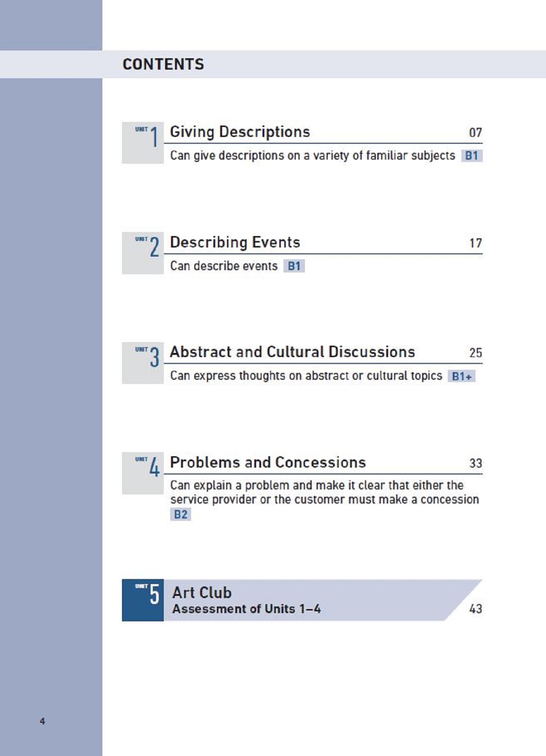
Task: Click page number 25
Action: tap(475, 353)
